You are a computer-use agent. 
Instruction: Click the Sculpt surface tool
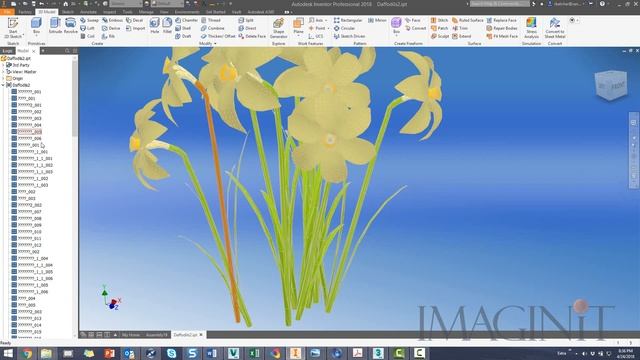[440, 36]
